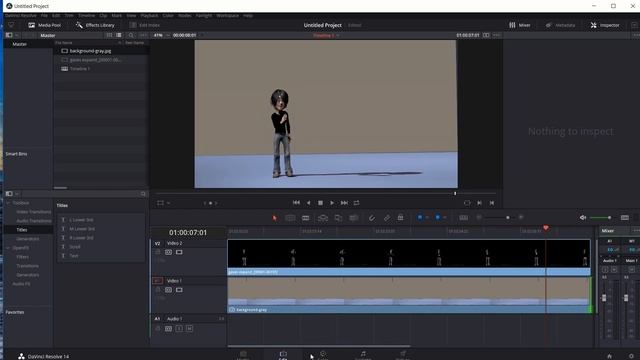Toggle loop playback icon
The width and height of the screenshot is (640, 360).
click(x=357, y=203)
